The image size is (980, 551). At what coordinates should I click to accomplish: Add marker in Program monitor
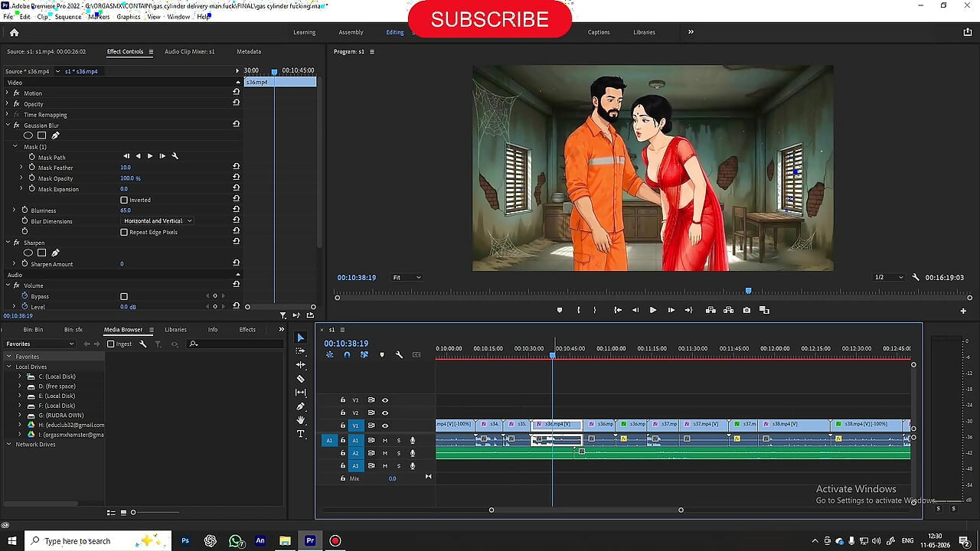pyautogui.click(x=559, y=310)
